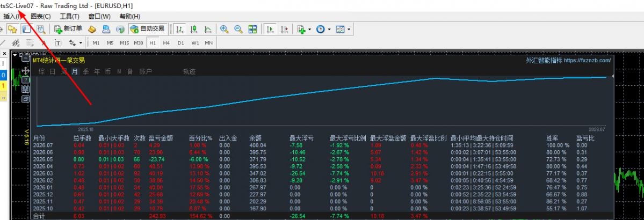Open the periodicity clock dropdown arrow

pyautogui.click(x=329, y=29)
